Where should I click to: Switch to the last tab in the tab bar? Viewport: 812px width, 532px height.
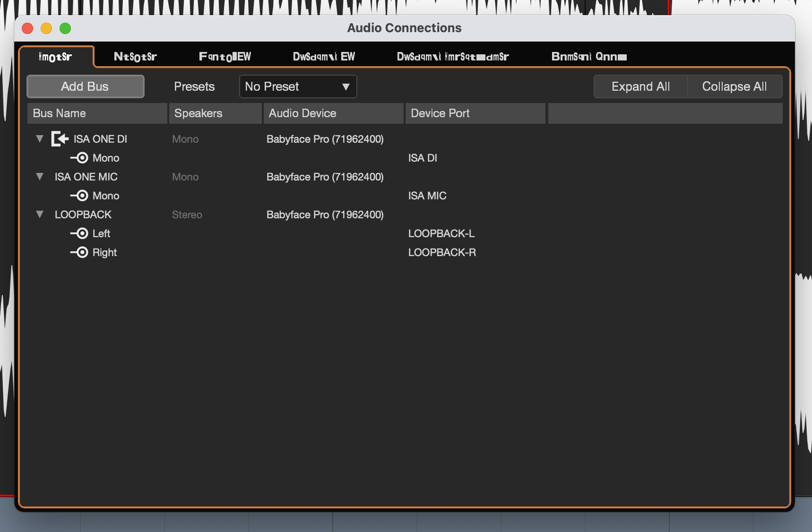click(589, 57)
